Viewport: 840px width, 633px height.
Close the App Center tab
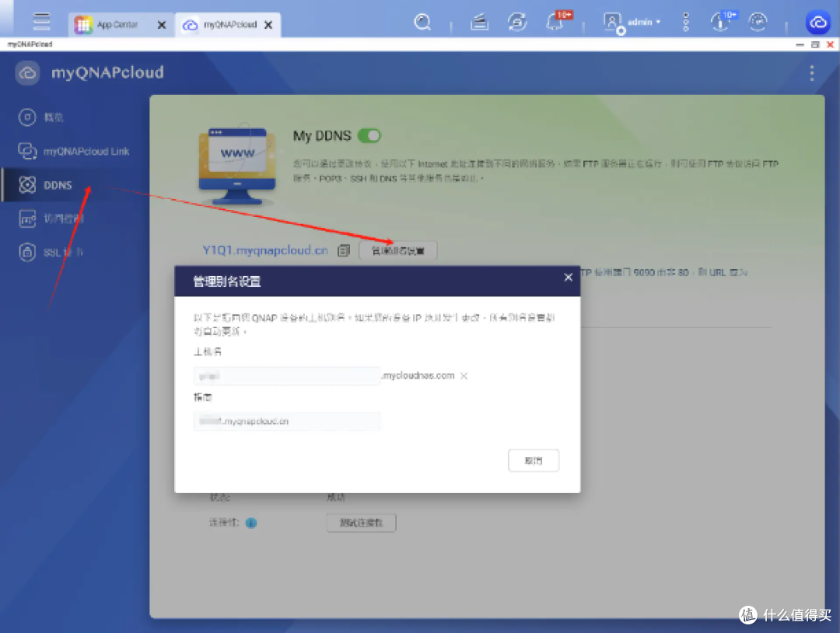[162, 25]
